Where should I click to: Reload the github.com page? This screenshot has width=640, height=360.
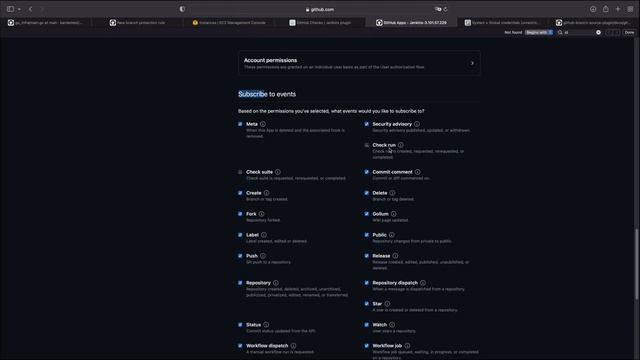(x=446, y=9)
